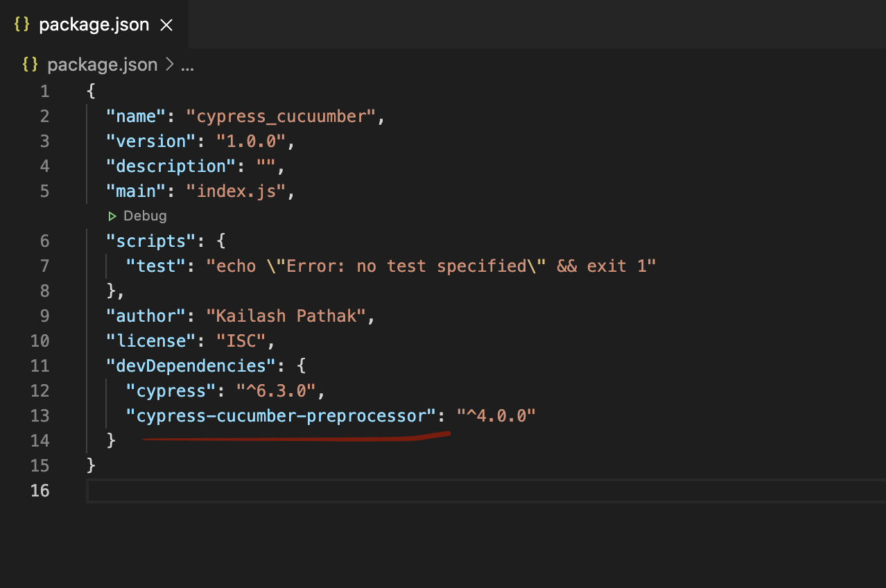Expand the breadcrumb chevron after package.json

[170, 65]
